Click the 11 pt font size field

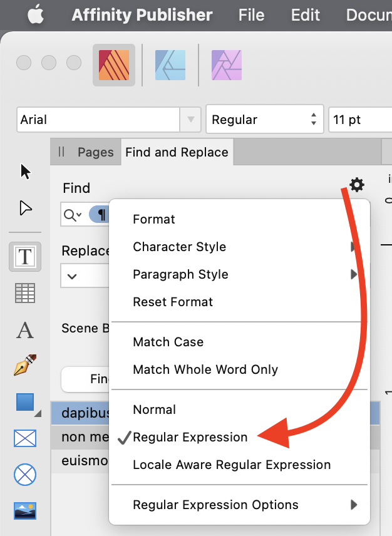click(x=357, y=120)
